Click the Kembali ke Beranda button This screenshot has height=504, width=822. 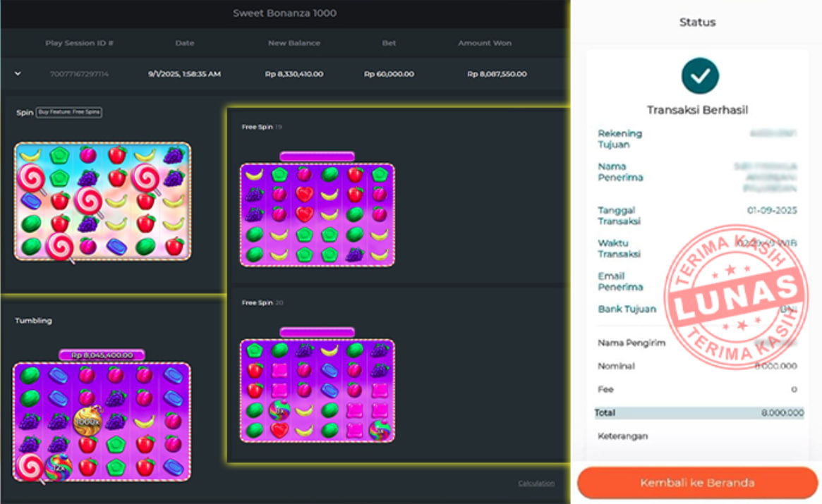(697, 483)
